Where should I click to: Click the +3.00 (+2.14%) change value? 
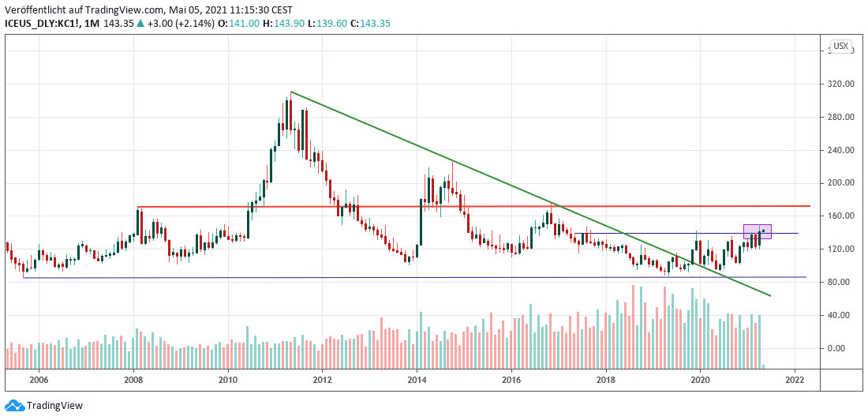point(181,23)
